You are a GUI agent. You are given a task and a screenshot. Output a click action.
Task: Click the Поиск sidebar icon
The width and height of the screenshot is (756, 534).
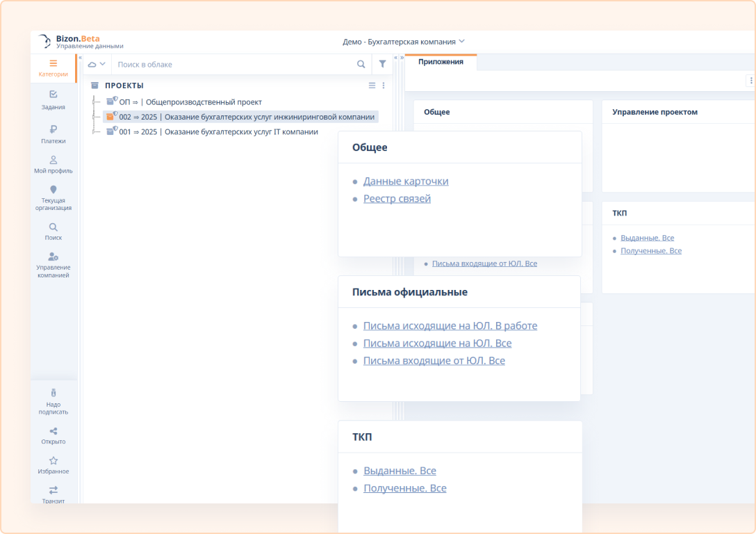(54, 231)
